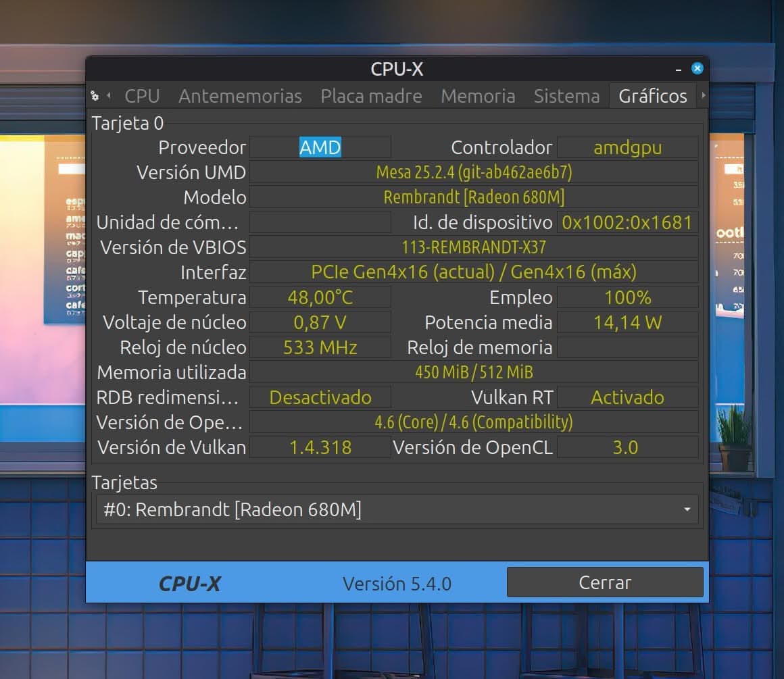Click the highlighted AMD vendor field
Image resolution: width=784 pixels, height=679 pixels.
[320, 147]
